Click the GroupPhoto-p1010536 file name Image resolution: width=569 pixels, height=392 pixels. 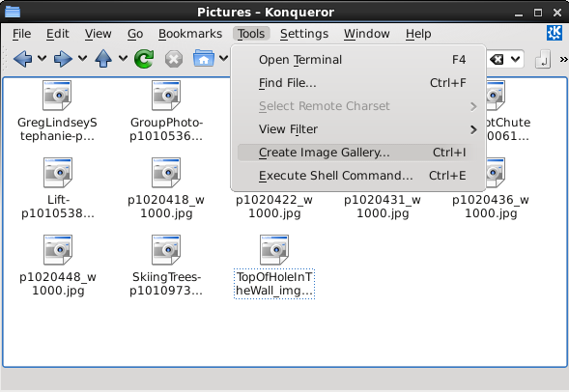click(166, 129)
